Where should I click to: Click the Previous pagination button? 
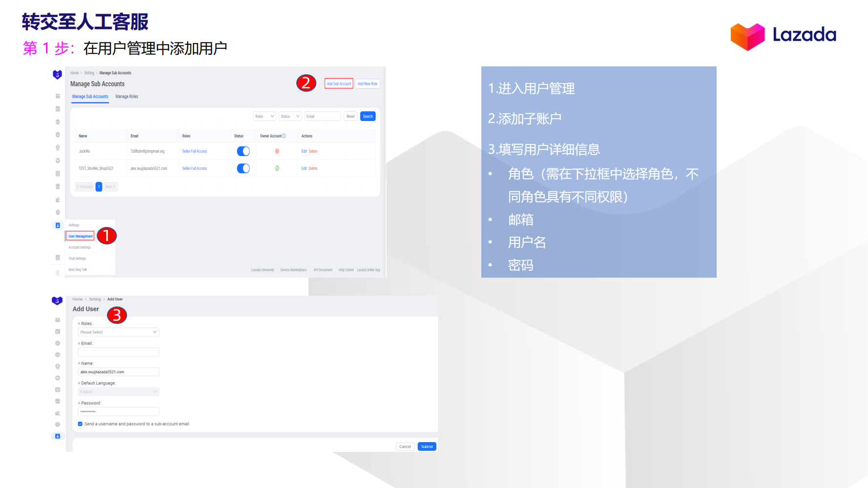click(84, 187)
